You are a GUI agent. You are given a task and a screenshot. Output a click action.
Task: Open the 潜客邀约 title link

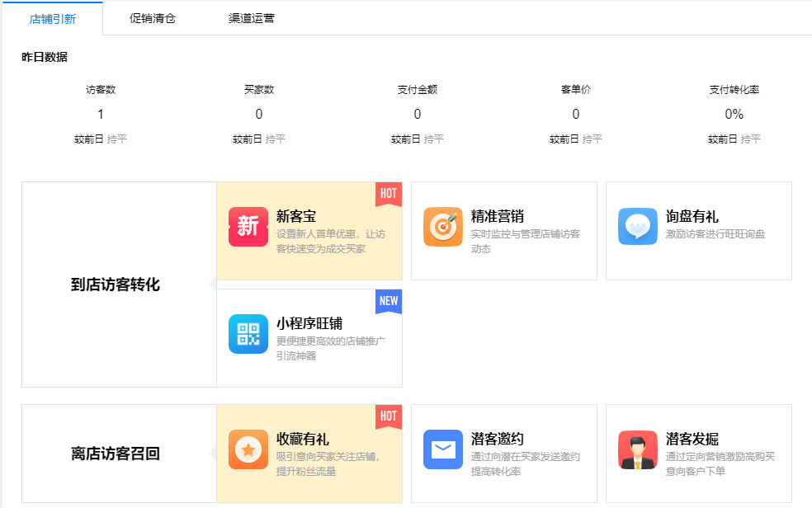click(x=497, y=440)
